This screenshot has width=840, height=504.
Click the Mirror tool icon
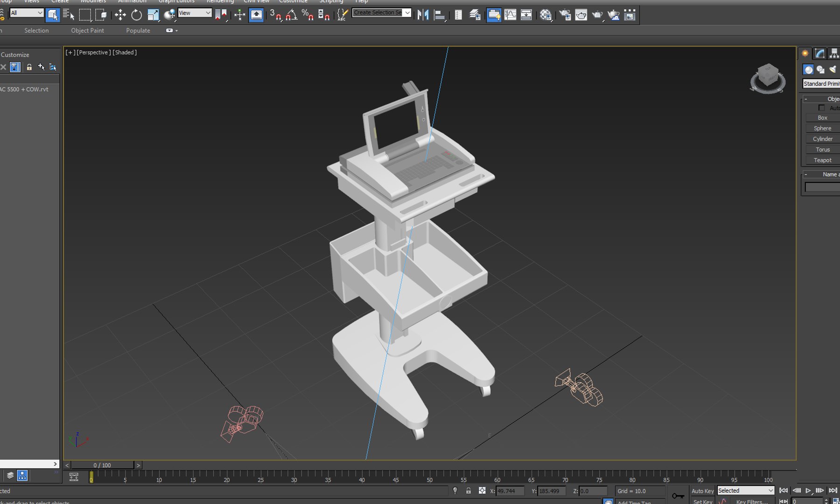(x=423, y=15)
